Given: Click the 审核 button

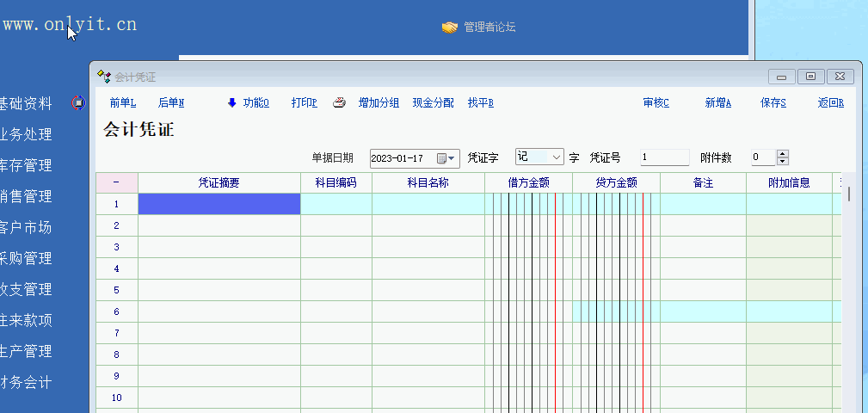Looking at the screenshot, I should 656,103.
